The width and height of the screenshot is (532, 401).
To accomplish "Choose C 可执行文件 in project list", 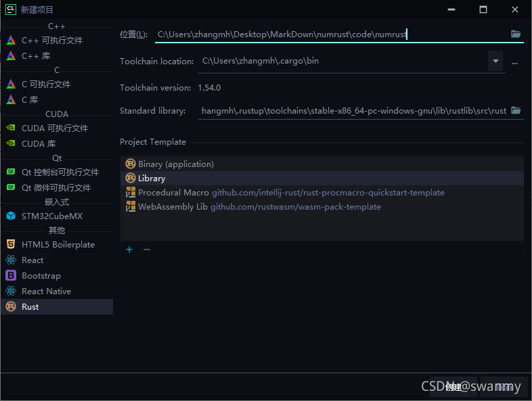I will (x=57, y=84).
